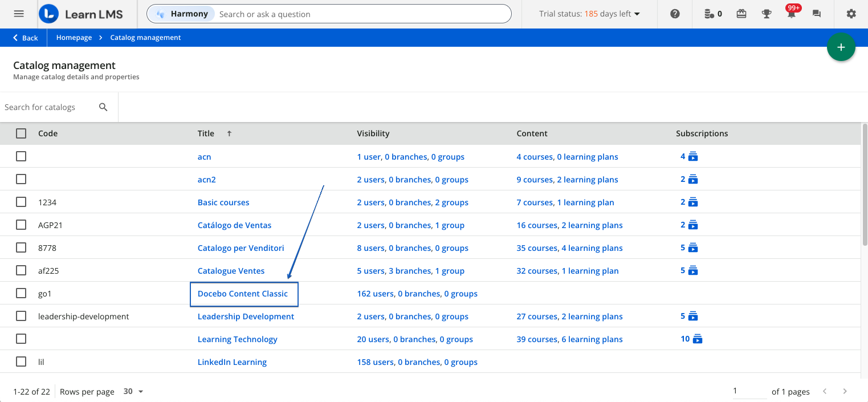868x402 pixels.
Task: Open the help question mark icon
Action: [x=674, y=13]
